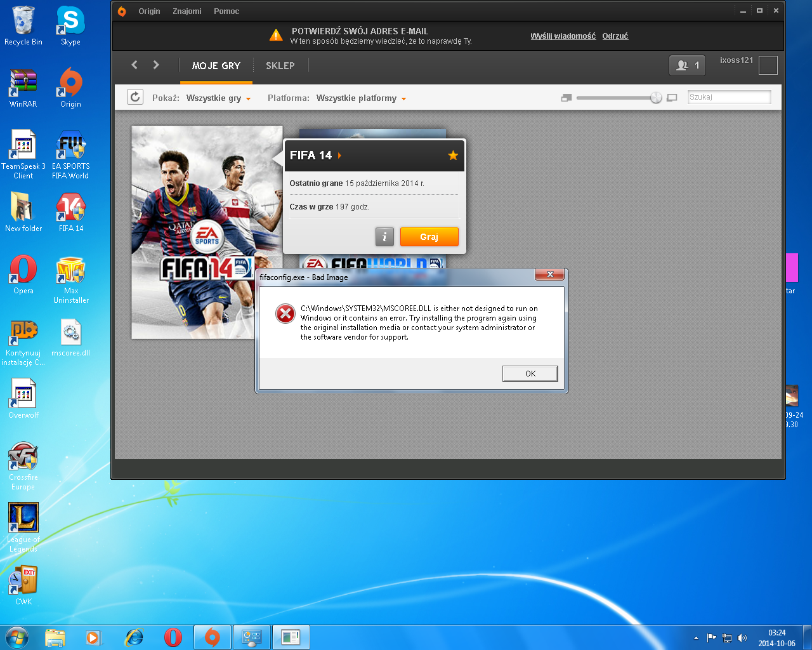This screenshot has width=812, height=650.
Task: Show hidden system tray icons
Action: click(x=696, y=638)
